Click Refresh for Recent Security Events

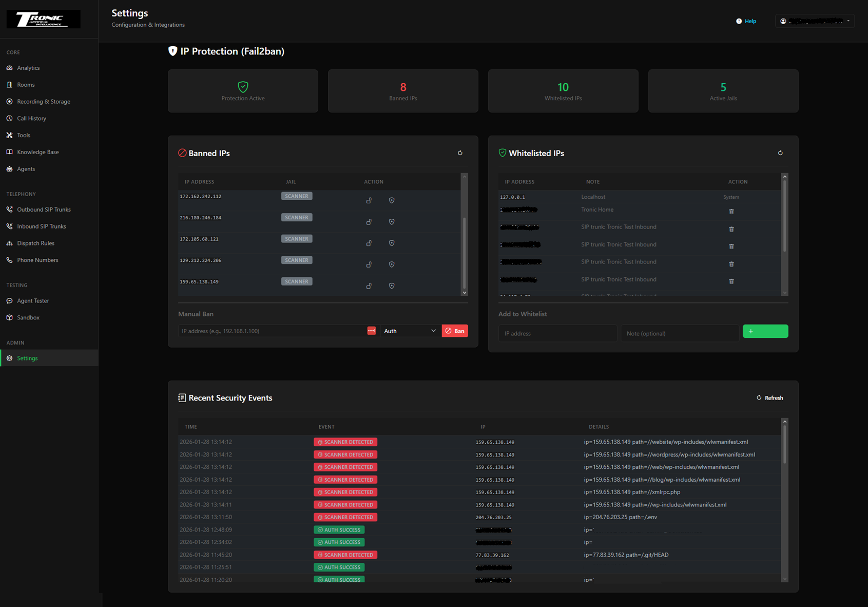point(770,398)
